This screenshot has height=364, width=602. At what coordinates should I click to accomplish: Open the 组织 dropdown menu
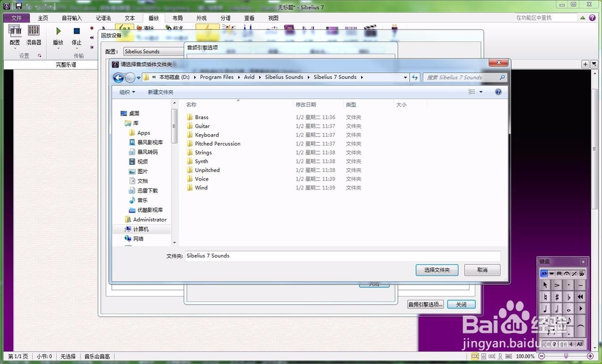(127, 92)
